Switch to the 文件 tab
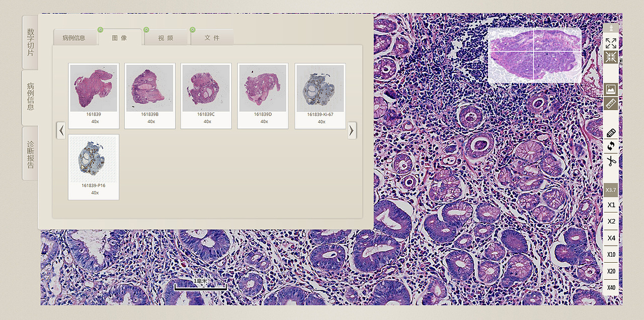644x320 pixels. [x=212, y=38]
